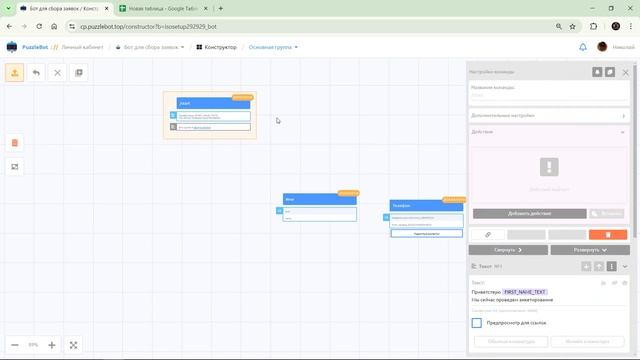Click the blue text icon in Телефон block

pos(386,218)
